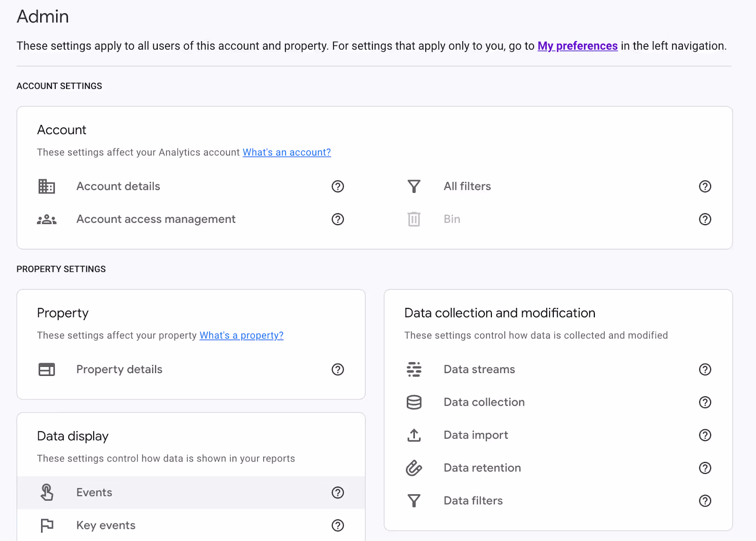Viewport: 756px width, 541px height.
Task: Open help for Data import
Action: tap(705, 435)
